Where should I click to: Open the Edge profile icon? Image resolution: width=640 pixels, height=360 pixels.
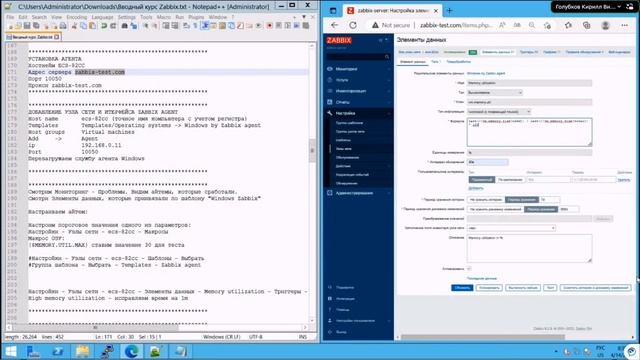tap(605, 25)
